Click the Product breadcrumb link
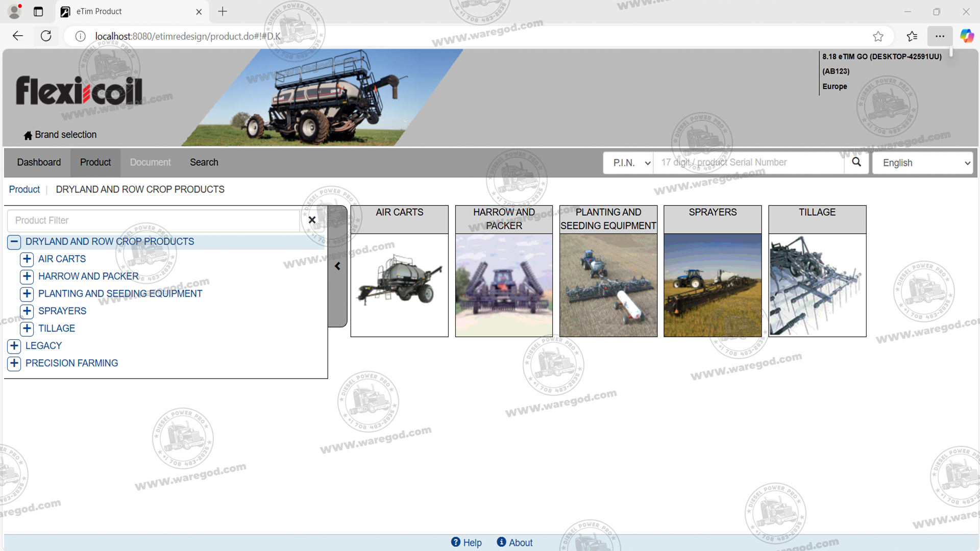 [x=24, y=189]
